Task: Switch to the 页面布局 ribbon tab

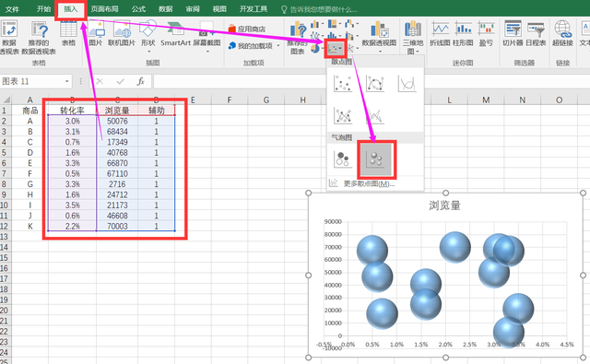Action: pos(104,8)
